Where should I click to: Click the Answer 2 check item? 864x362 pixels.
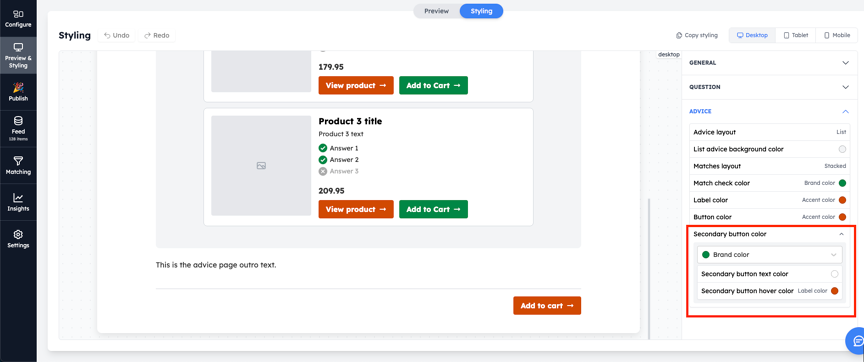coord(338,160)
